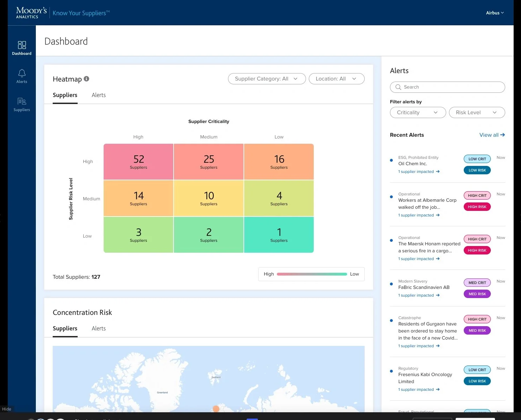The image size is (521, 420).
Task: Click HIGH RISK badge on Maersk Honam alert
Action: click(477, 250)
